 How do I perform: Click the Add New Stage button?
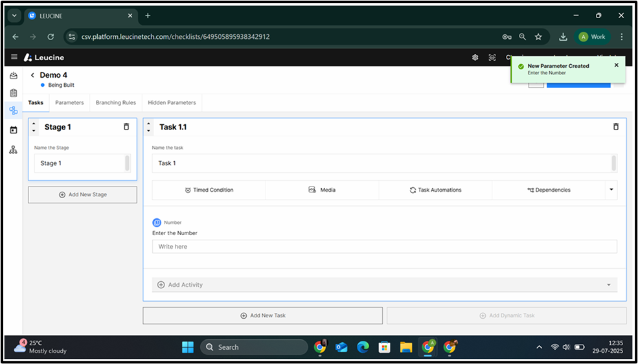(x=82, y=194)
